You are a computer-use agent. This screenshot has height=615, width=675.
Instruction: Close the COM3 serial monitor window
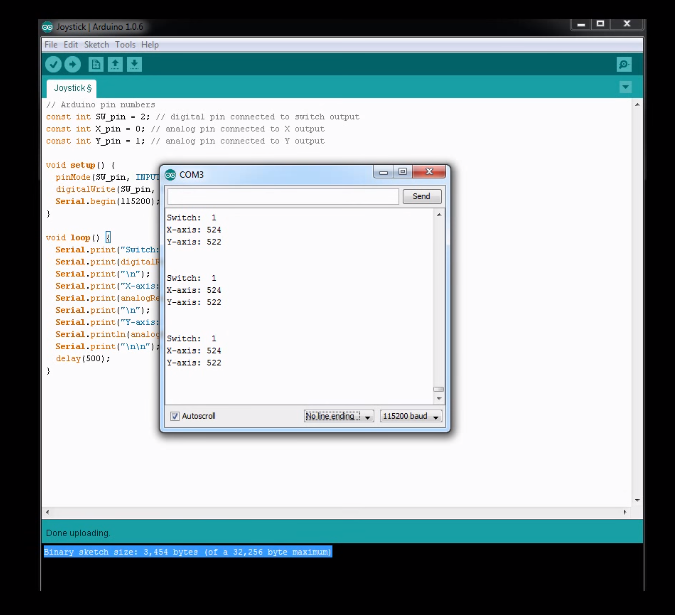(429, 172)
